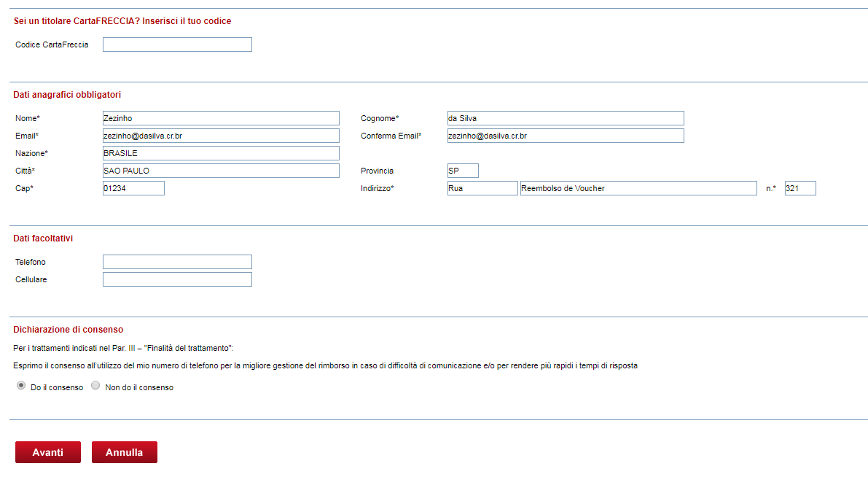Click the Città field with SAO PAULO
The height and width of the screenshot is (477, 868).
click(221, 171)
